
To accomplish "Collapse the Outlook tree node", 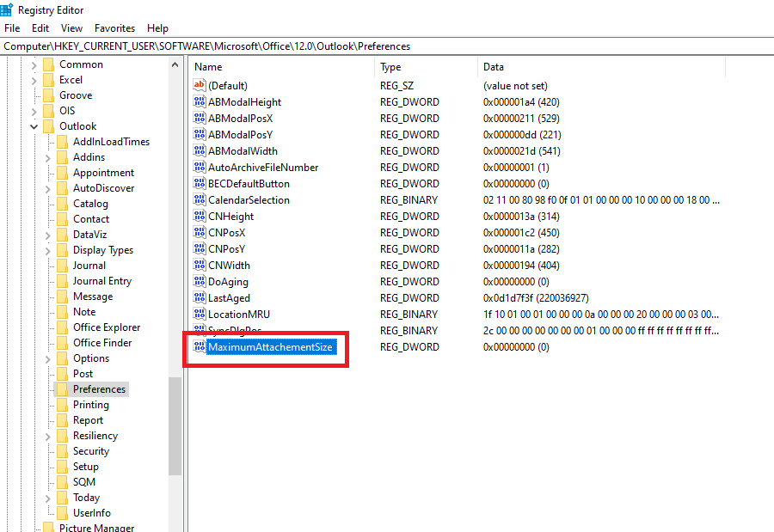I will [35, 126].
